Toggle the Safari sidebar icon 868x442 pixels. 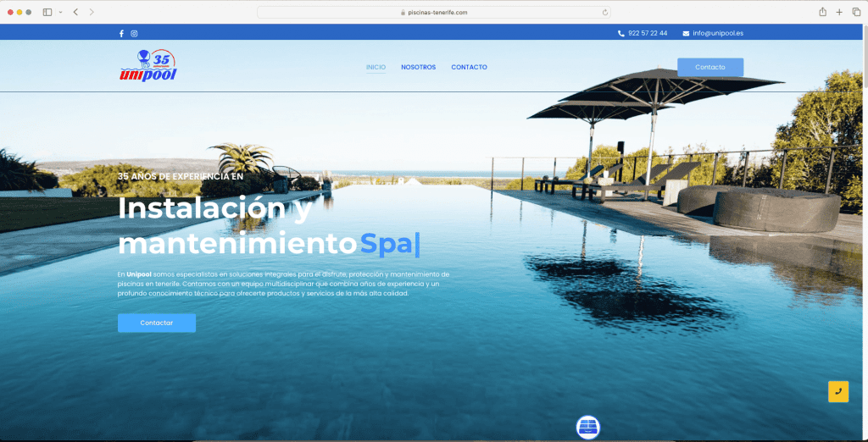point(47,12)
